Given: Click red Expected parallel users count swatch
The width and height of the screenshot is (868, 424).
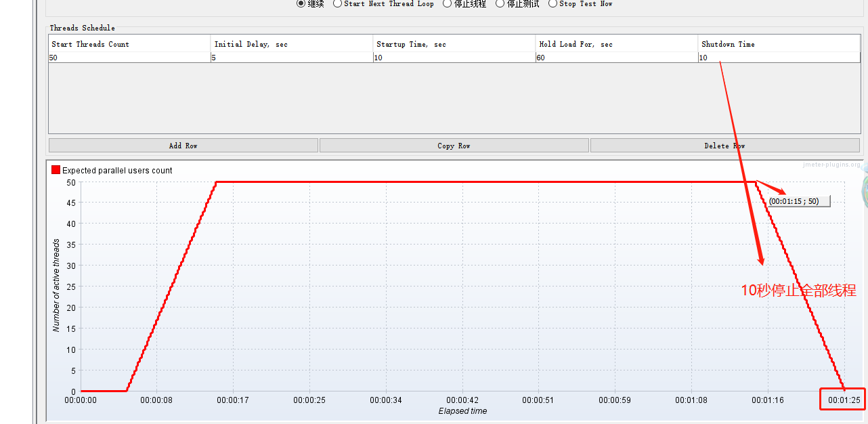Looking at the screenshot, I should [56, 170].
